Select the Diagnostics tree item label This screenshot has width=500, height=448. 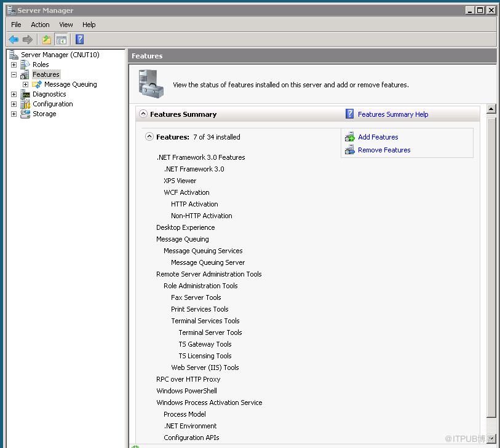pyautogui.click(x=49, y=94)
